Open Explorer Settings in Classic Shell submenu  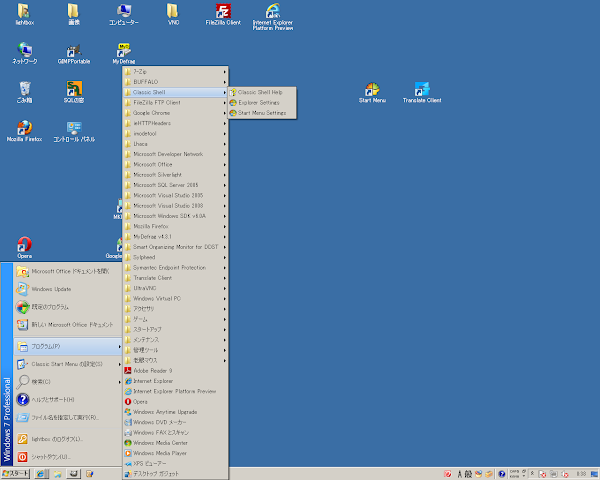pyautogui.click(x=262, y=103)
